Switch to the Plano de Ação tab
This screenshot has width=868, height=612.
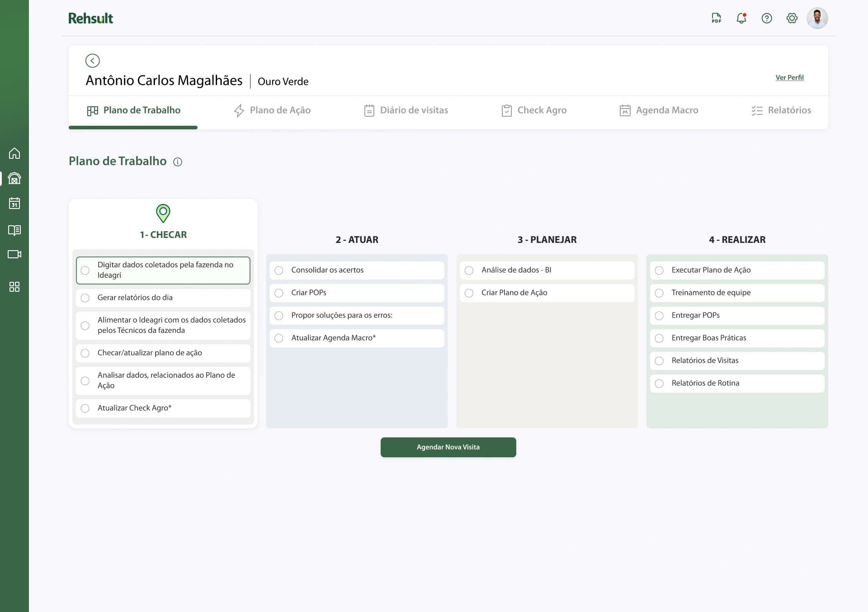[272, 110]
